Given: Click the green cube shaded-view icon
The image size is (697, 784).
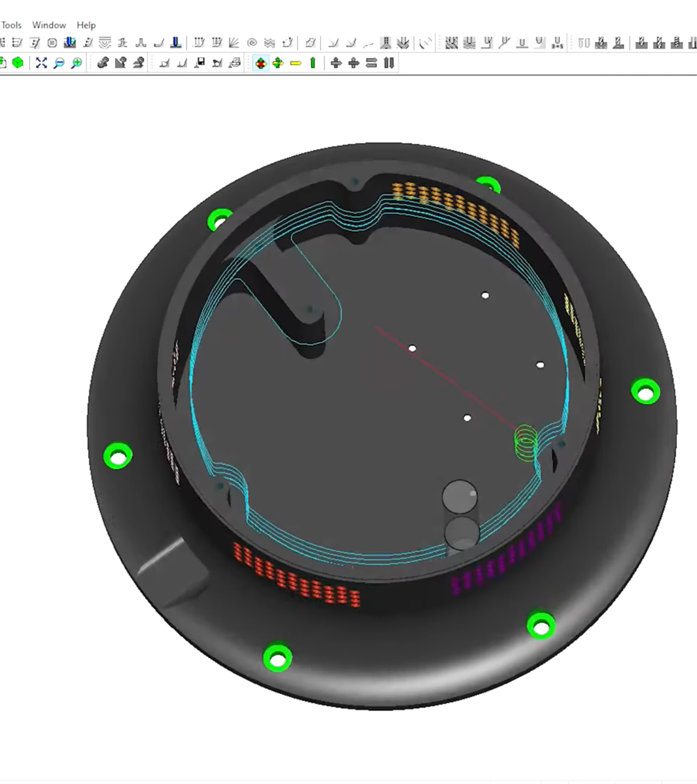Looking at the screenshot, I should pos(18,63).
